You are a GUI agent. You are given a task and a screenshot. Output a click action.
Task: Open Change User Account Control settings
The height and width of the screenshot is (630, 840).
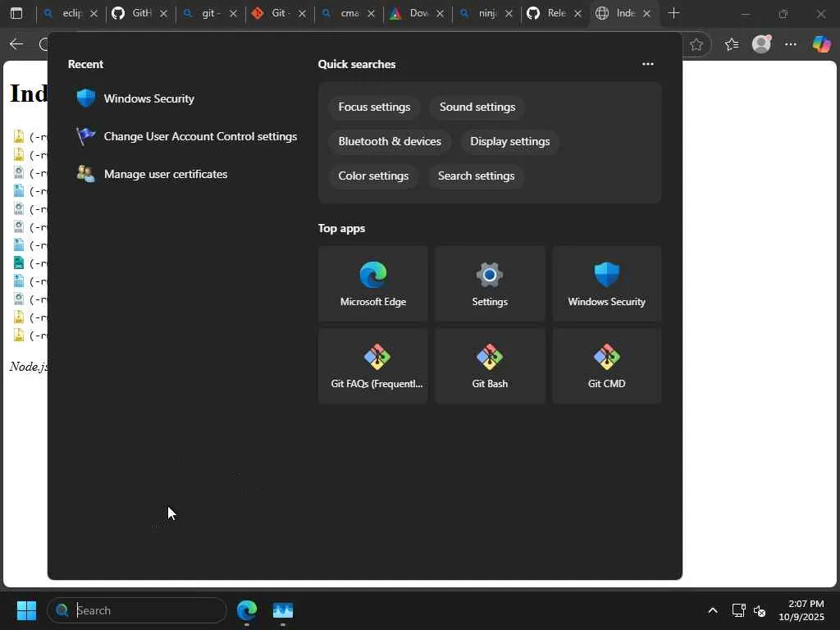(186, 137)
